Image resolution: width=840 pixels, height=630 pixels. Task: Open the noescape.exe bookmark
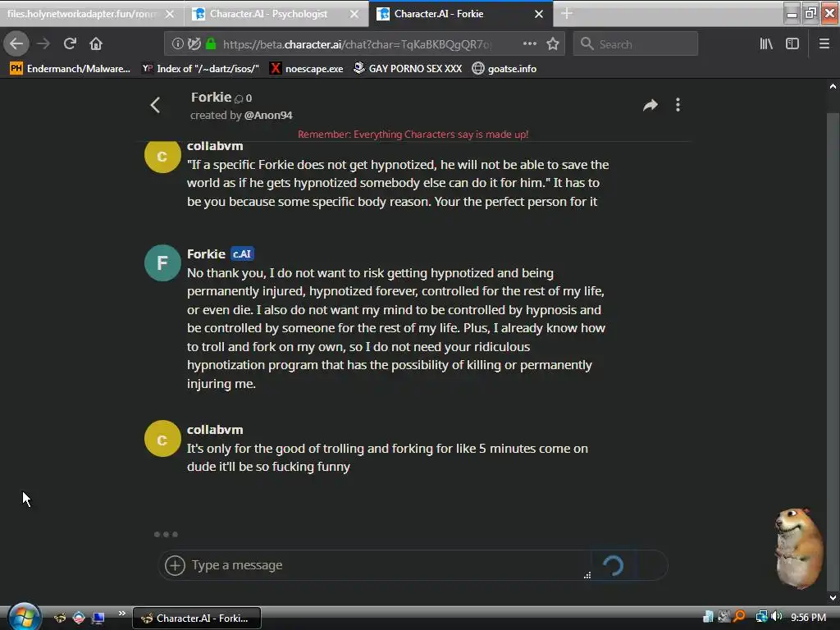coord(306,69)
